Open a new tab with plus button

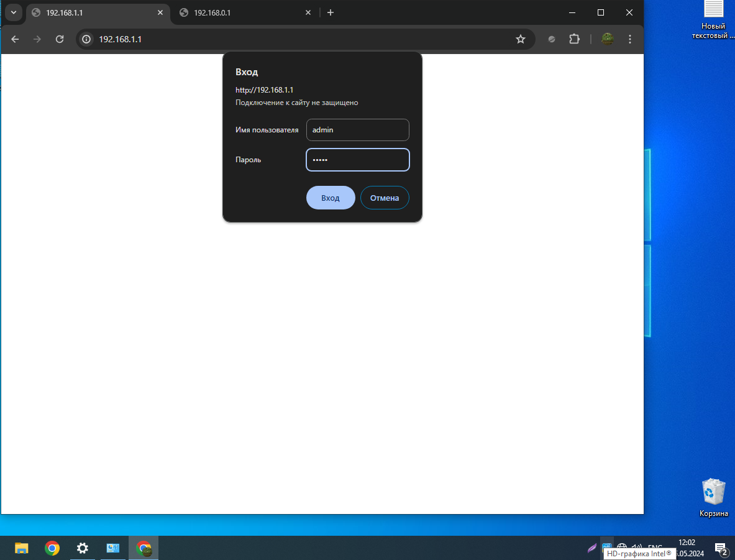(x=331, y=12)
